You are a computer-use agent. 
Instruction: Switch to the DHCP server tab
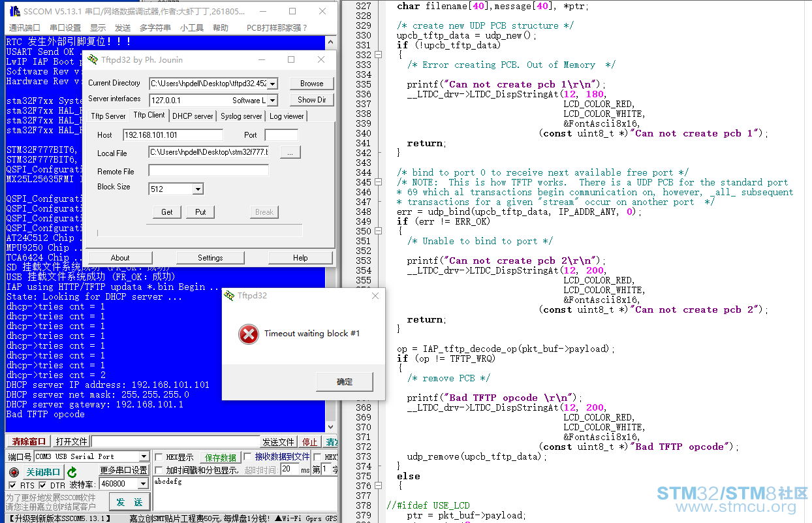pyautogui.click(x=193, y=116)
